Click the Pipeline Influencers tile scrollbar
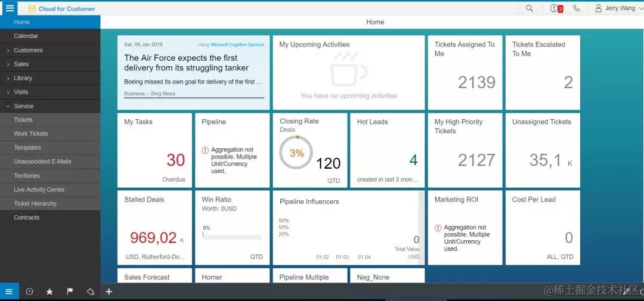The image size is (644, 301). click(422, 228)
